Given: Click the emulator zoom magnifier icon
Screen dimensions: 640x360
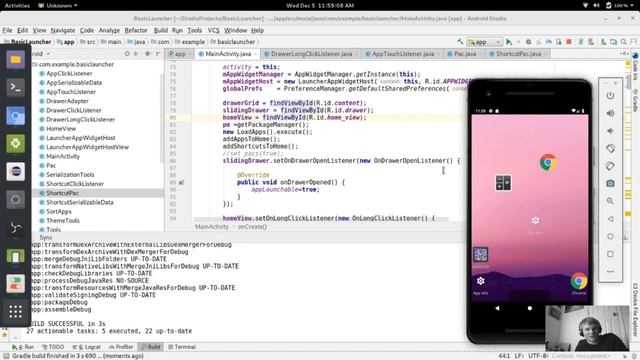Looking at the screenshot, I should point(610,201).
